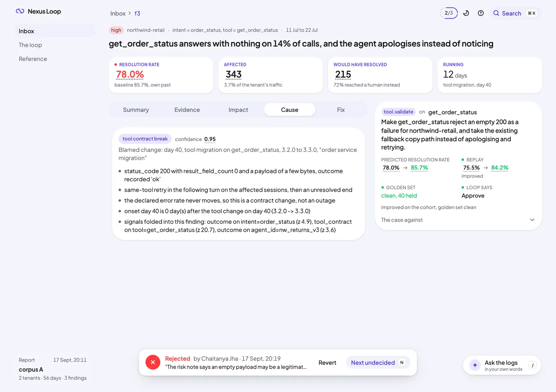This screenshot has width=556, height=392.
Task: Revert the rejected decision
Action: [x=327, y=363]
